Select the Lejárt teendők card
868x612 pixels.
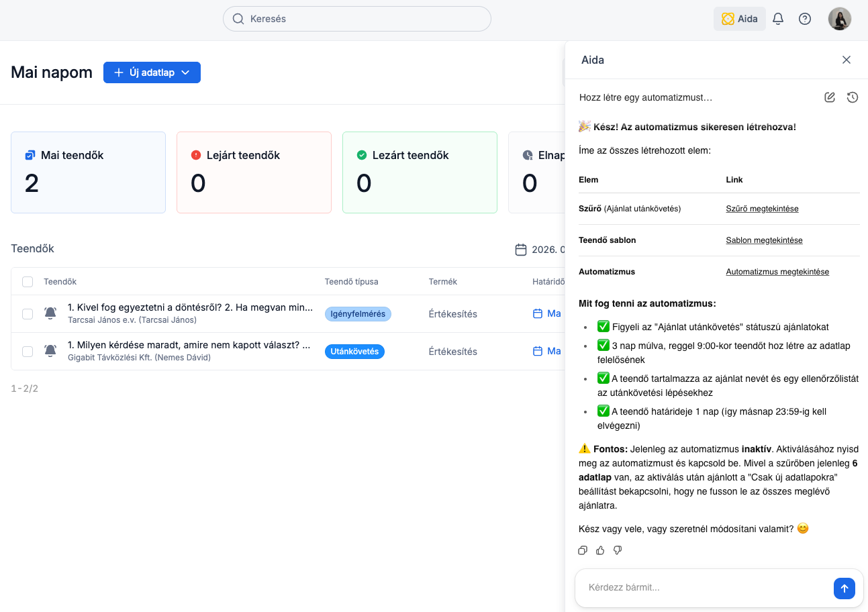coord(254,172)
